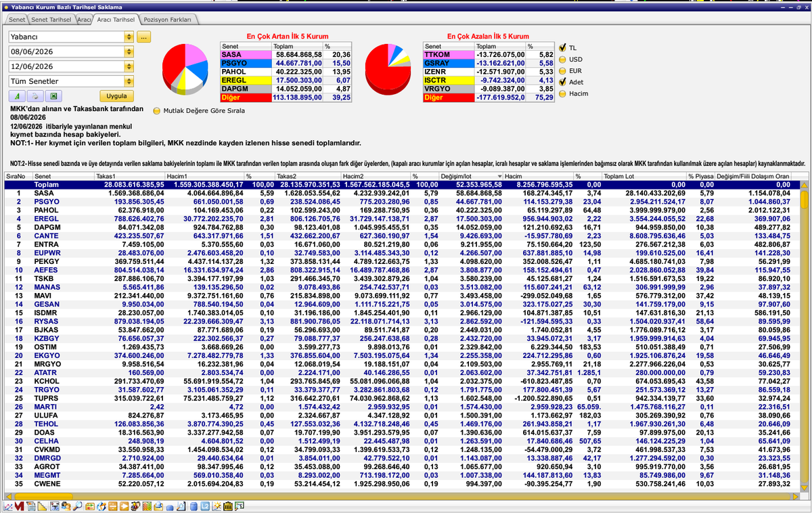Screen dimensions: 812x513
Task: Click the orange right-arrow icon
Action: [x=125, y=506]
